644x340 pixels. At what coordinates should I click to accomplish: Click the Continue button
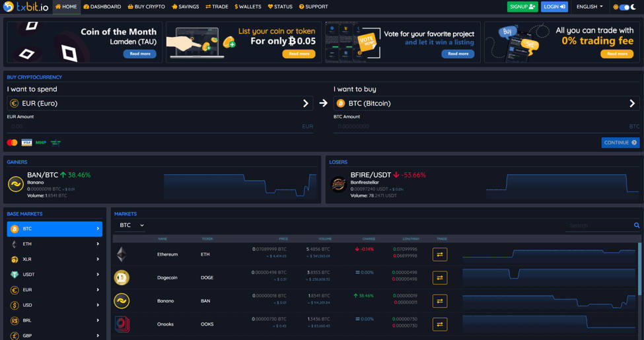click(x=620, y=143)
